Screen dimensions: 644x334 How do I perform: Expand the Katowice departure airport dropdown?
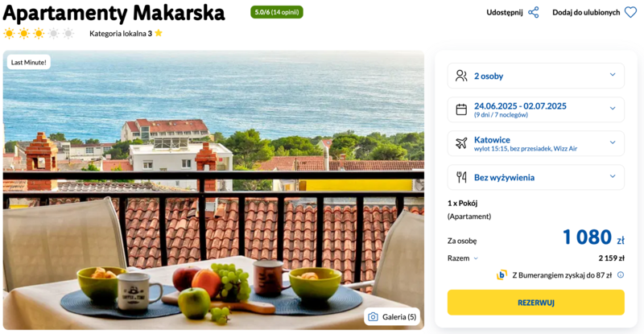535,143
